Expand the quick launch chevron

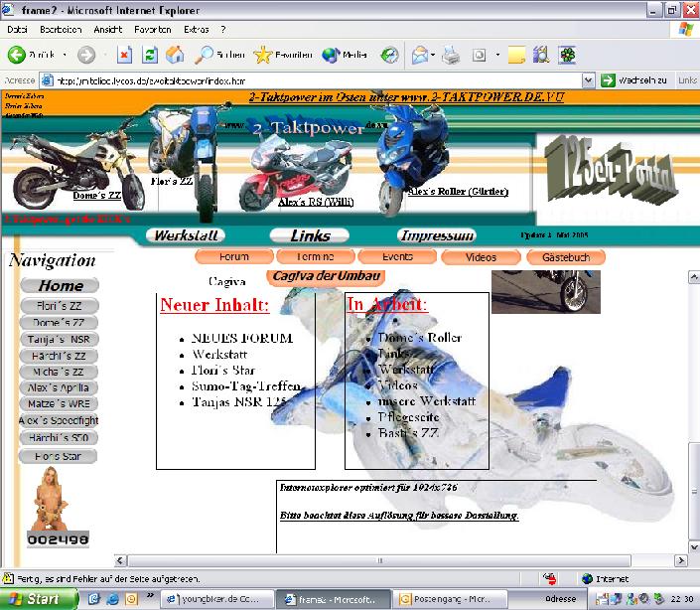[x=151, y=595]
